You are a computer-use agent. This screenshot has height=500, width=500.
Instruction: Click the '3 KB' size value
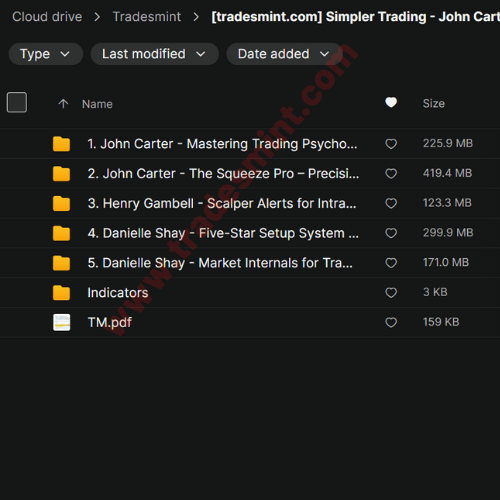coord(435,292)
